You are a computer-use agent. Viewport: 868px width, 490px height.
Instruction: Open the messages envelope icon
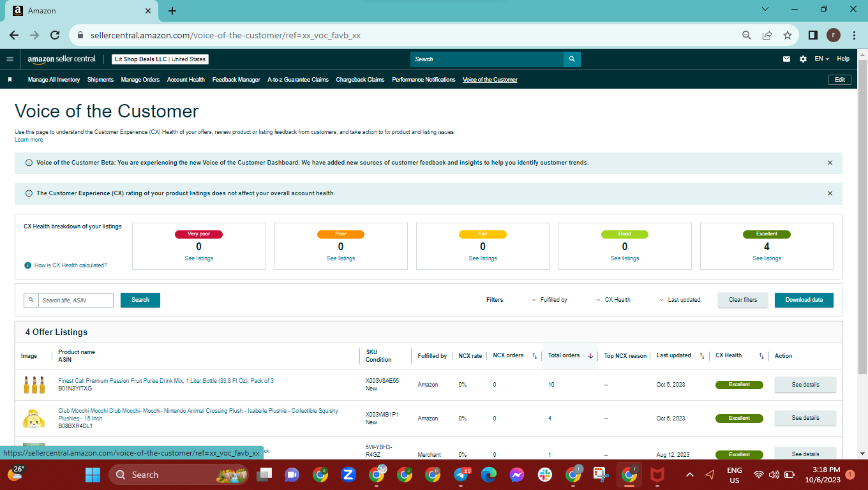786,59
